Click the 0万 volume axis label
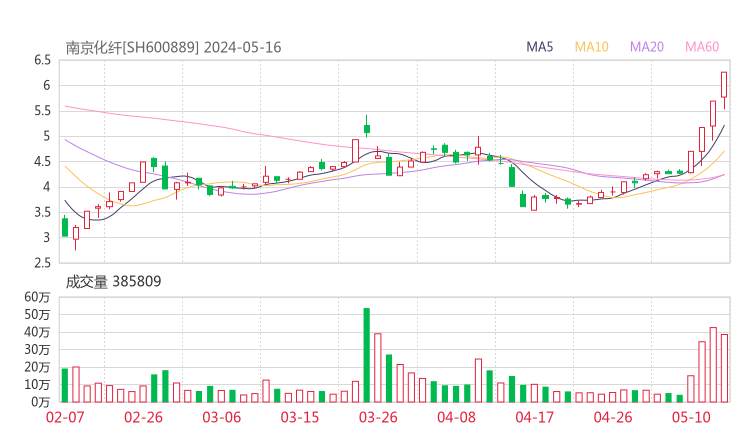The width and height of the screenshot is (740, 440). [41, 402]
